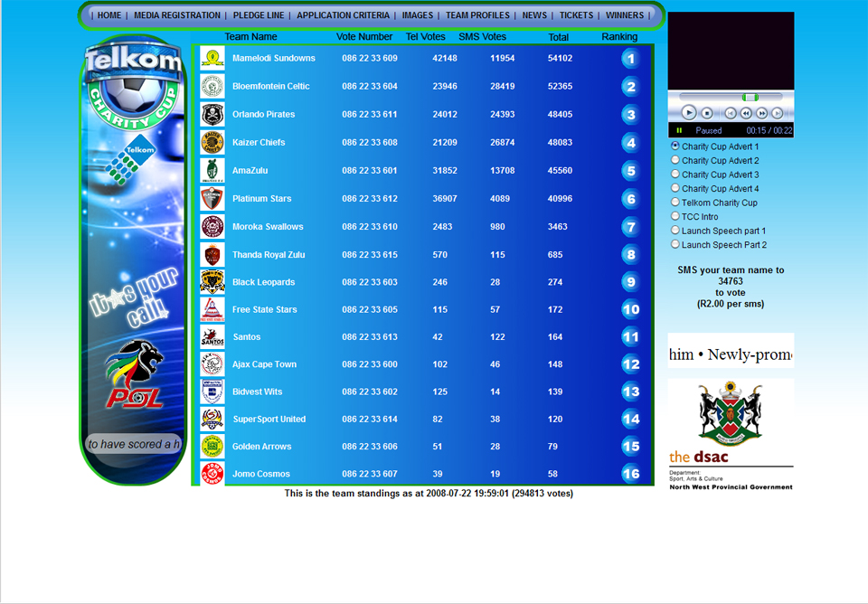The height and width of the screenshot is (604, 868).
Task: Click the total "54102" value
Action: click(560, 58)
